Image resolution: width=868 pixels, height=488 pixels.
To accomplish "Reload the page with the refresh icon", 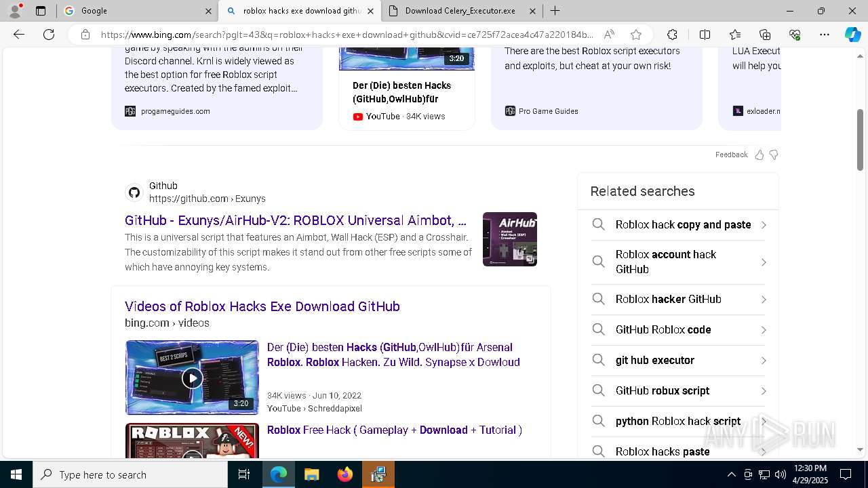I will [x=49, y=35].
